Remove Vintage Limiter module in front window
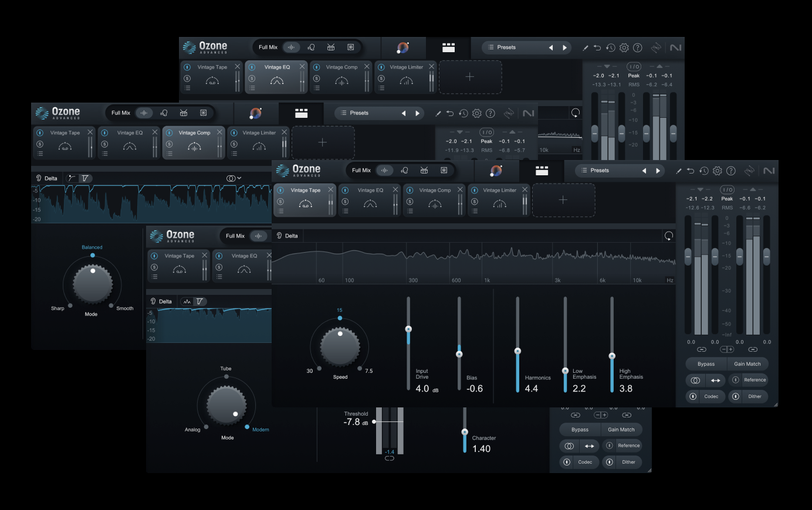The height and width of the screenshot is (510, 812). (x=525, y=189)
